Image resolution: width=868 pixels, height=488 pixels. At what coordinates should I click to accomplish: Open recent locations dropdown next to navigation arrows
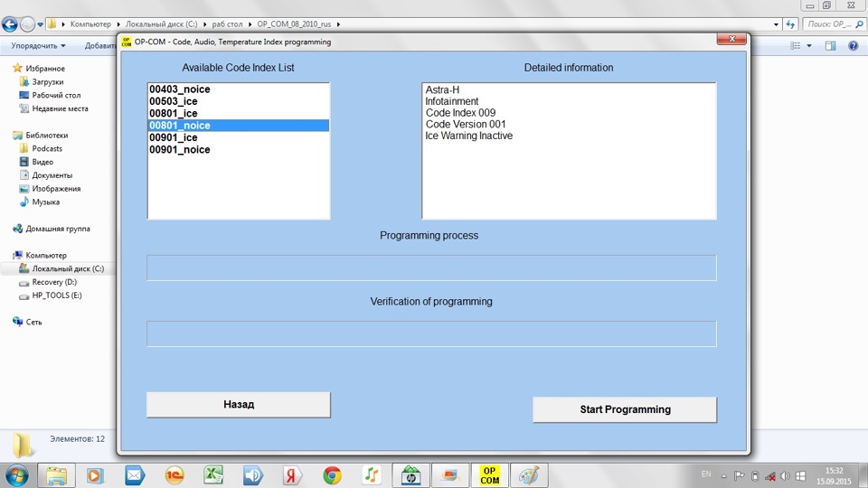[40, 24]
